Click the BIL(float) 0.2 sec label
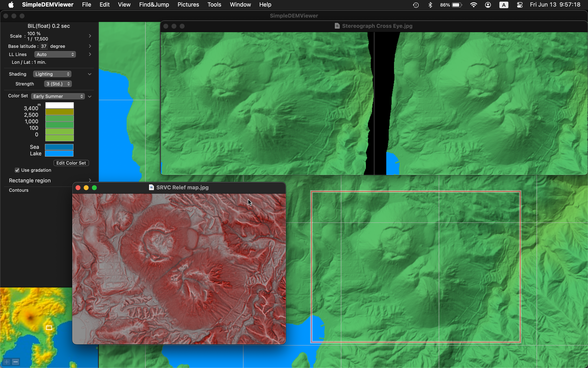The image size is (588, 368). click(x=49, y=26)
